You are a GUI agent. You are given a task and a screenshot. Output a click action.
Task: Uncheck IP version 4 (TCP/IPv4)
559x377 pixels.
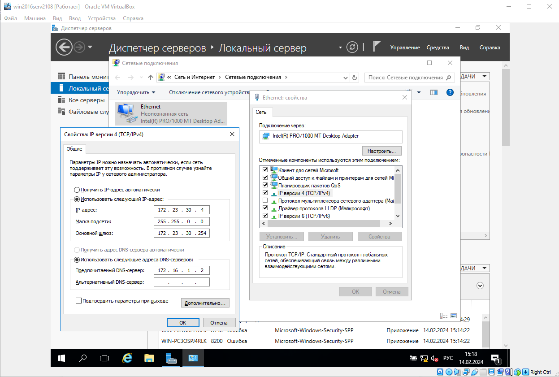(x=265, y=193)
